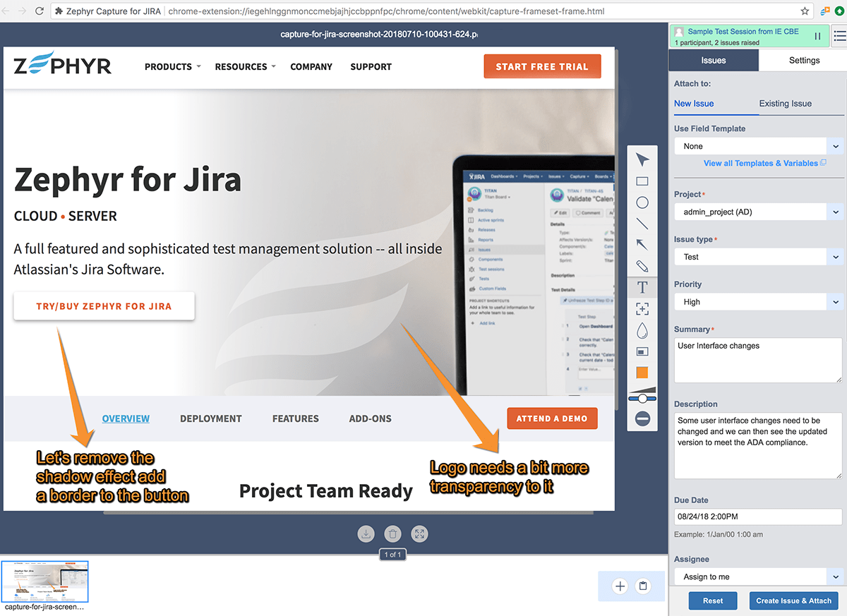Viewport: 847px width, 616px height.
Task: Download the captured screenshot
Action: (366, 534)
